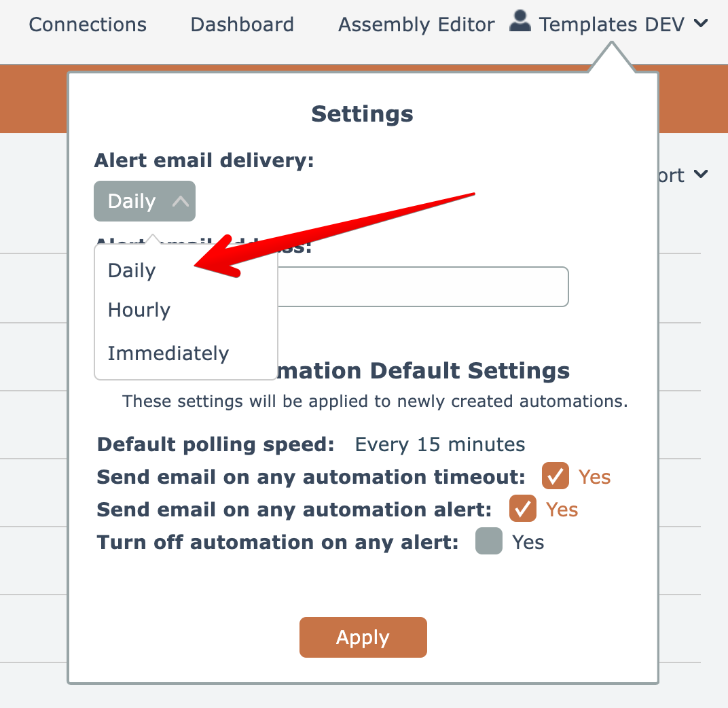Open the Assembly Editor
The width and height of the screenshot is (728, 708).
(x=416, y=25)
